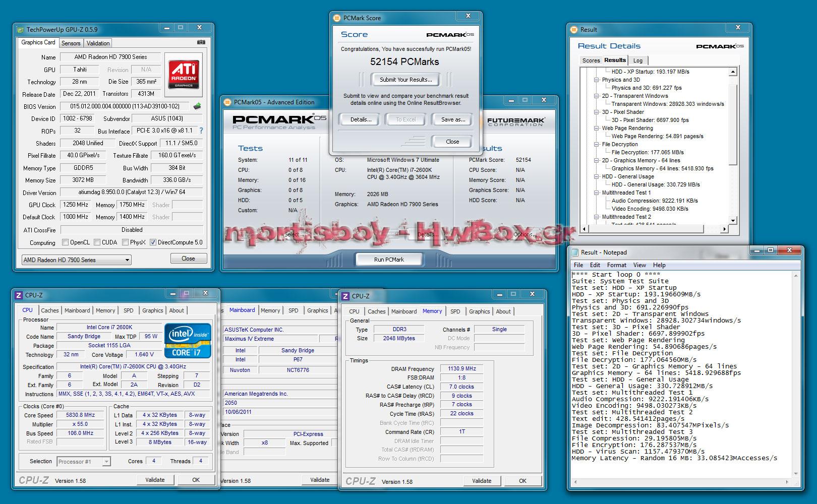Click the Notepad scroll down arrow
Viewport: 817px width, 504px height.
click(x=796, y=474)
